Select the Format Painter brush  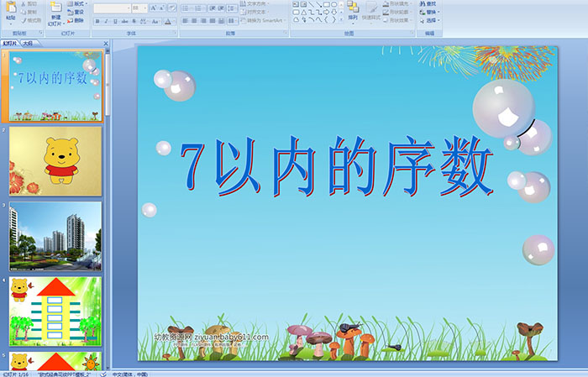click(x=24, y=21)
